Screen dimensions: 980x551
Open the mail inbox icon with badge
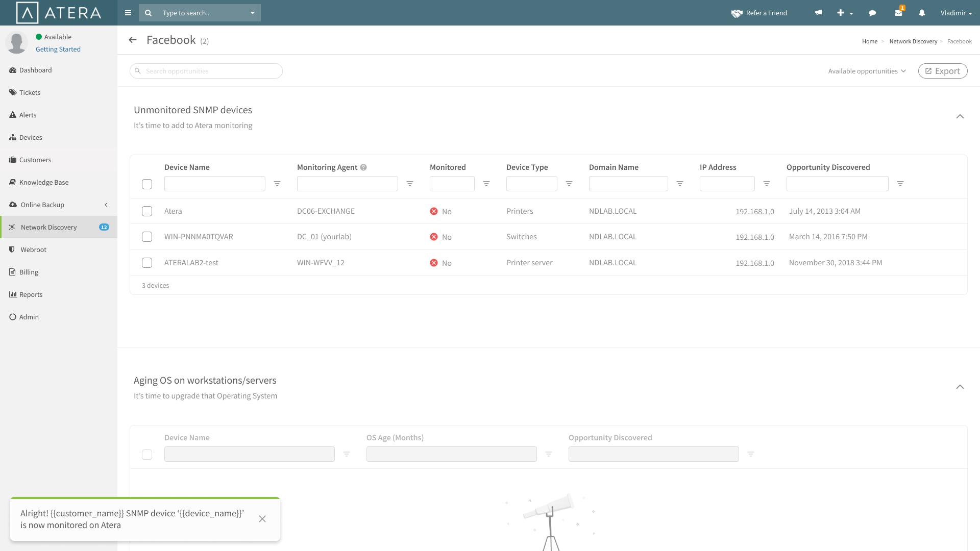click(899, 12)
